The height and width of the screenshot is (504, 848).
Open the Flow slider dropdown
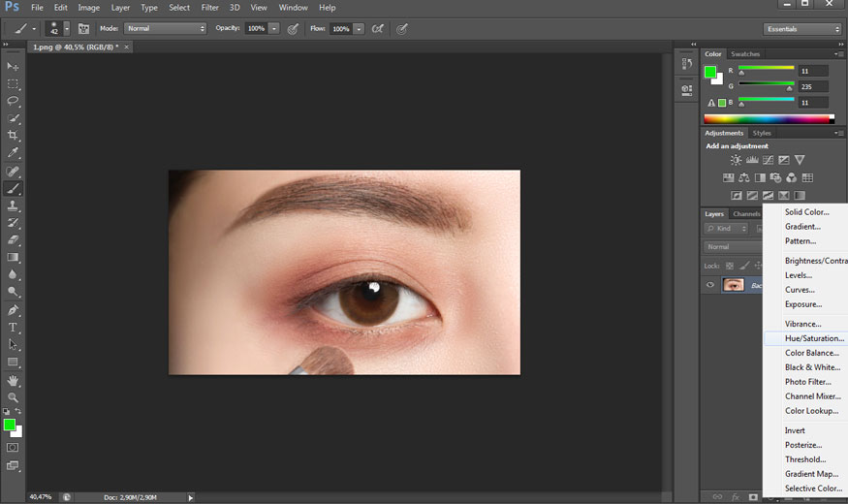pos(360,29)
